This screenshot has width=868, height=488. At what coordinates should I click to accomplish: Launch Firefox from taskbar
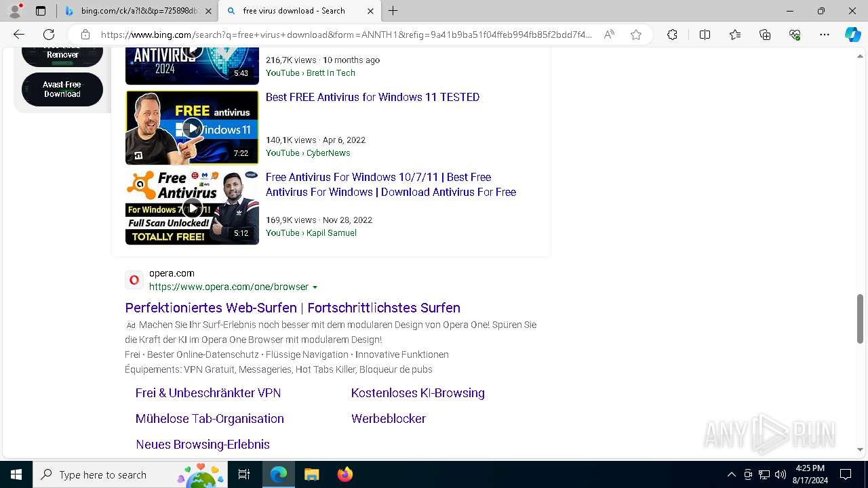[344, 474]
